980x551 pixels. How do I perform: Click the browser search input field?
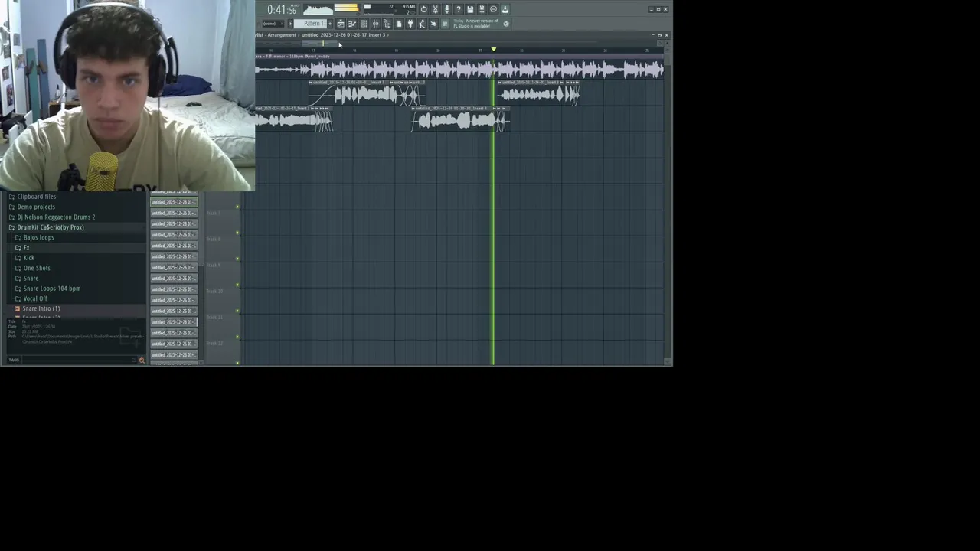tap(80, 360)
